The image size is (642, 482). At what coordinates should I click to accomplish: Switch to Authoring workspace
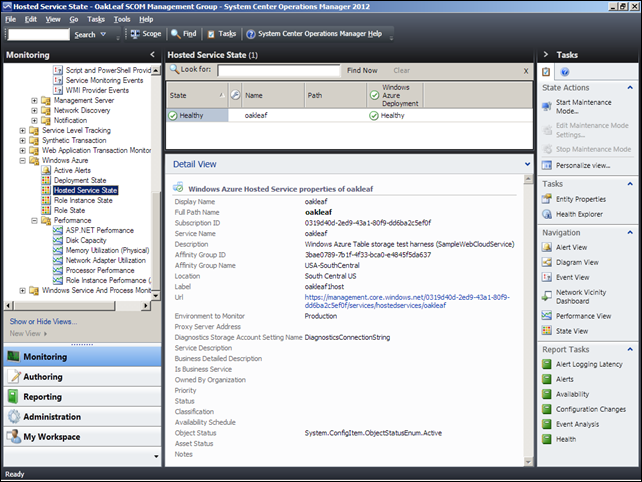(82, 377)
